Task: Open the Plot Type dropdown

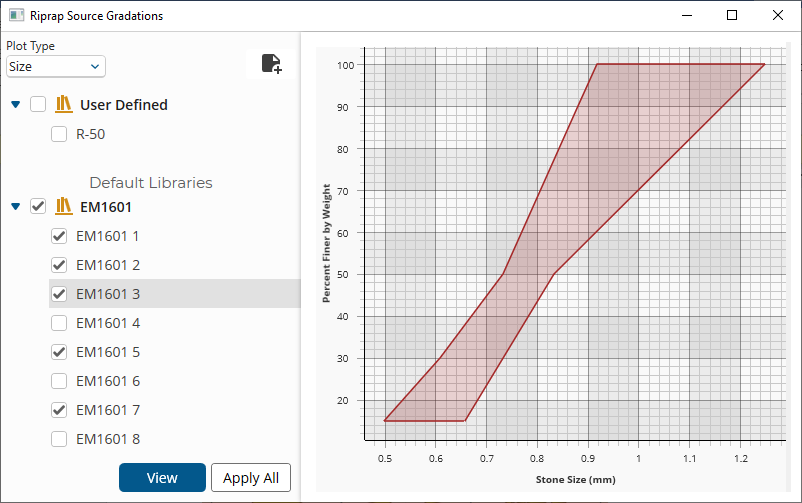Action: pos(55,67)
